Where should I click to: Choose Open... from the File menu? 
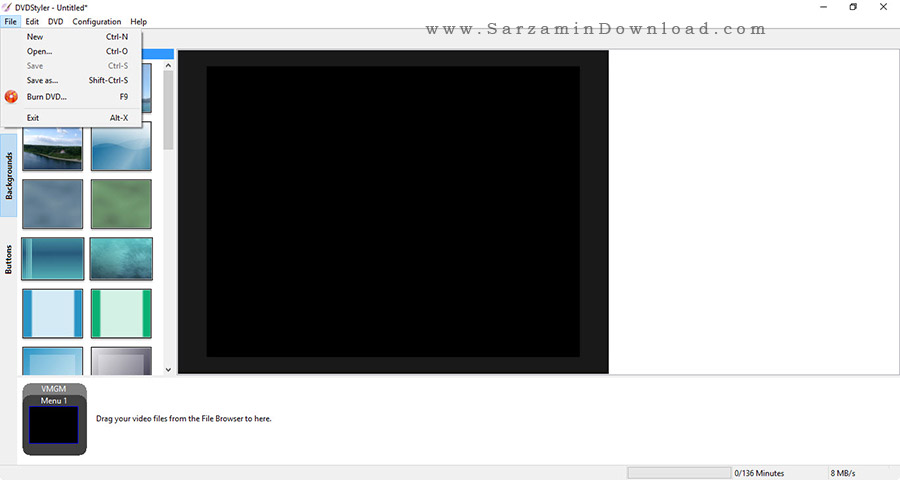coord(71,51)
